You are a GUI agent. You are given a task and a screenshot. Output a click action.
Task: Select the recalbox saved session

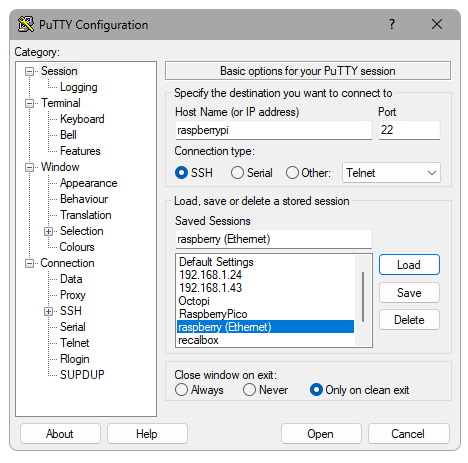266,340
